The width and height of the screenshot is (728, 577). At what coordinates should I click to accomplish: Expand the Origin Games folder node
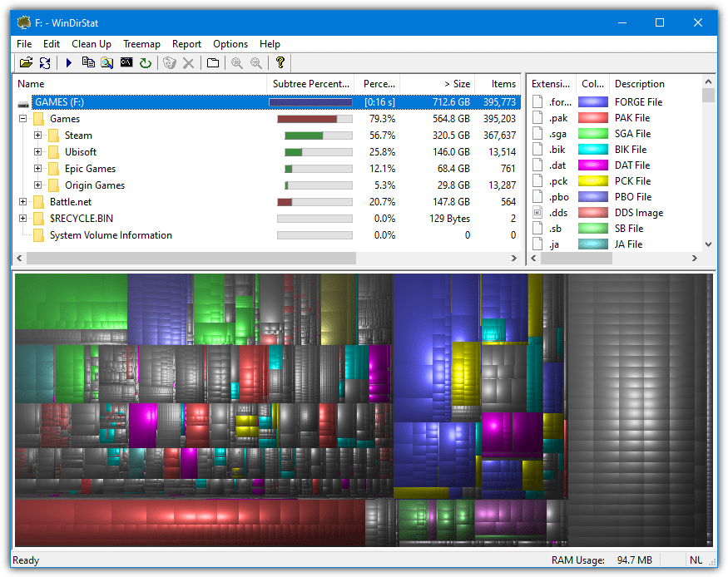click(37, 185)
